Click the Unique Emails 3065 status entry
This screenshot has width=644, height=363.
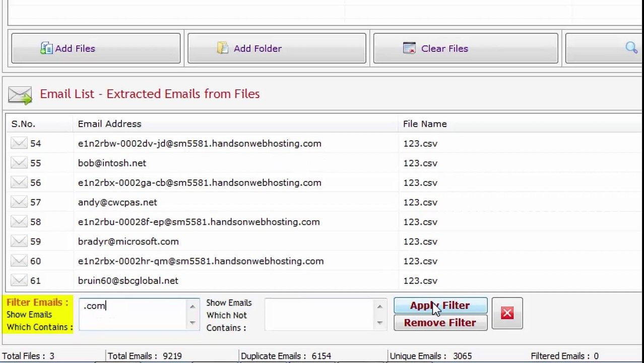pos(431,356)
